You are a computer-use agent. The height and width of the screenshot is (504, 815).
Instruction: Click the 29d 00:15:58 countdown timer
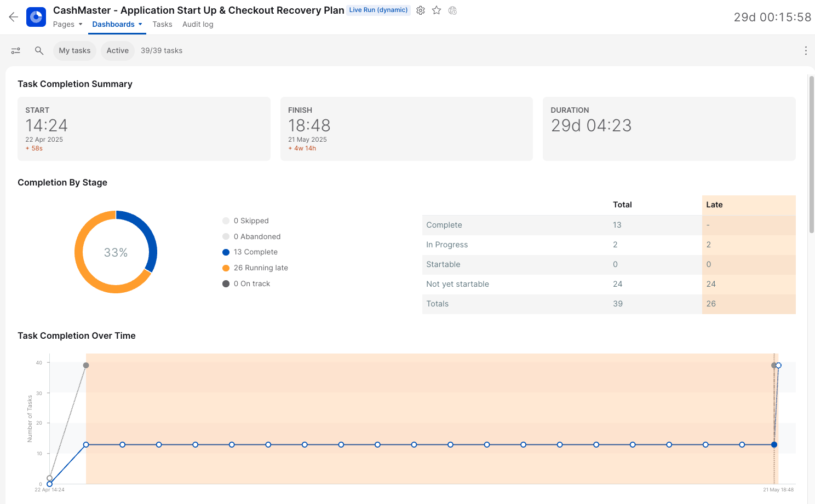coord(772,17)
